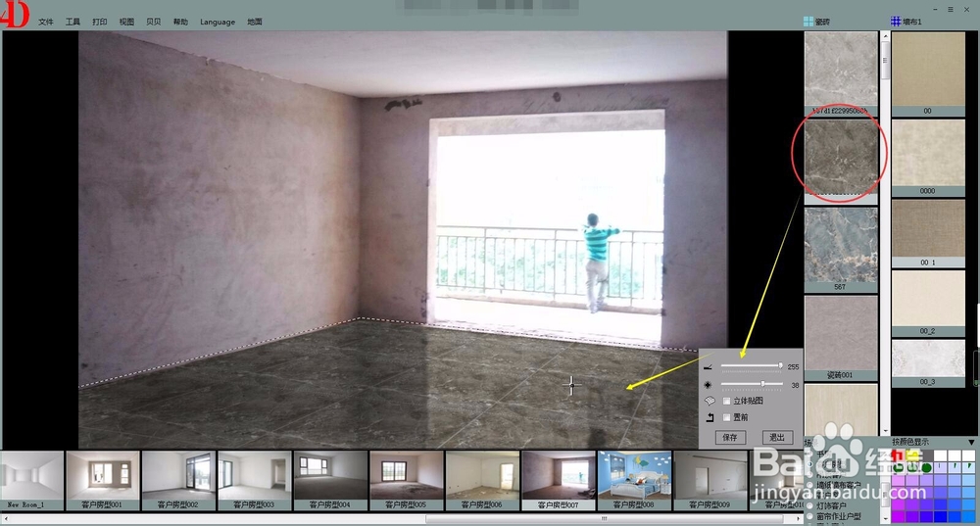Open room thumbnail 客户房型009
The image size is (980, 526).
(710, 480)
